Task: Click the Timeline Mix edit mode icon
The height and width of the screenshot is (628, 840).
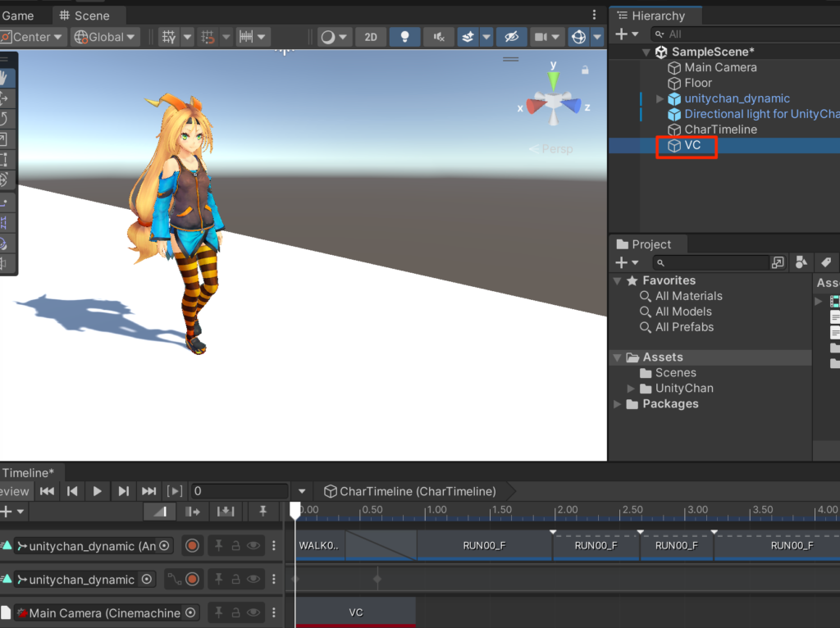Action: coord(160,512)
